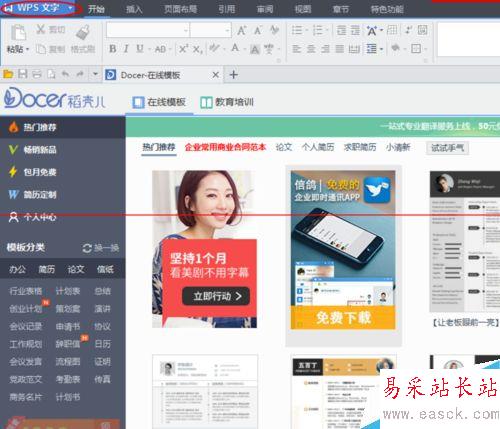The width and height of the screenshot is (500, 429).
Task: Click the 立即行动 button
Action: coord(216,296)
